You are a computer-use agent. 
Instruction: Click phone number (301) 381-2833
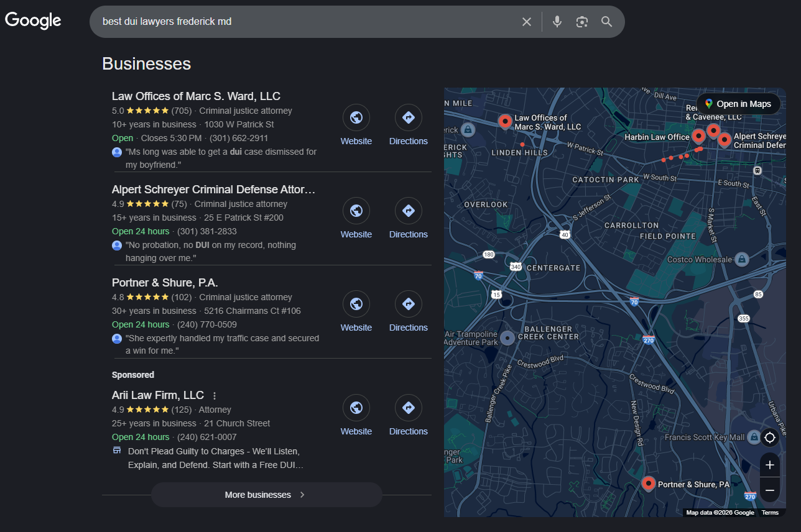(207, 231)
